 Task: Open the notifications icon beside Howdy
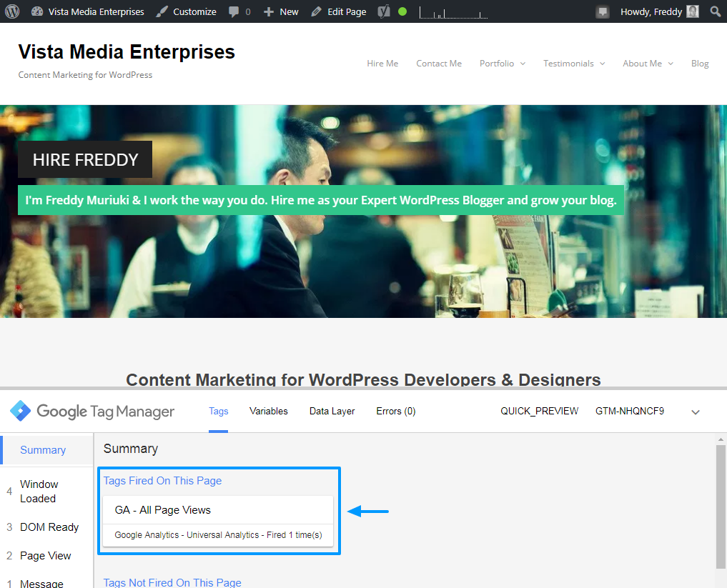[603, 11]
